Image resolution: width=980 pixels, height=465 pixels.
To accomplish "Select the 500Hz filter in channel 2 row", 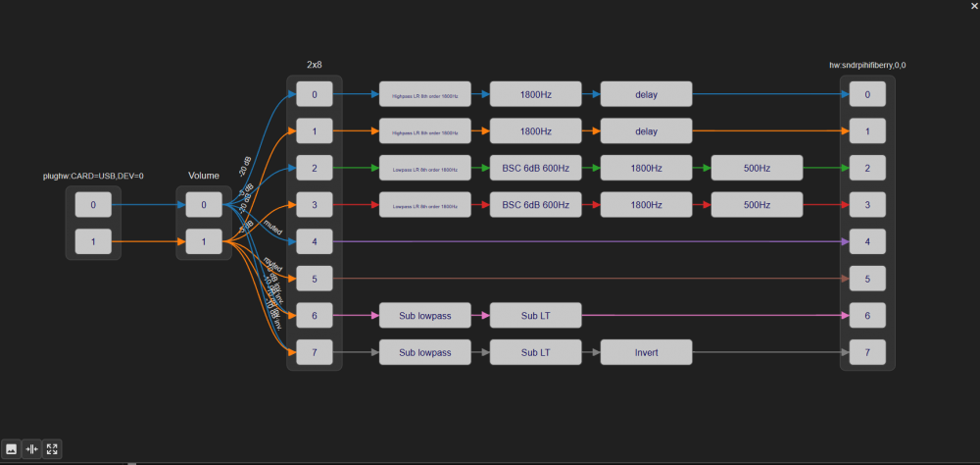I will (757, 169).
